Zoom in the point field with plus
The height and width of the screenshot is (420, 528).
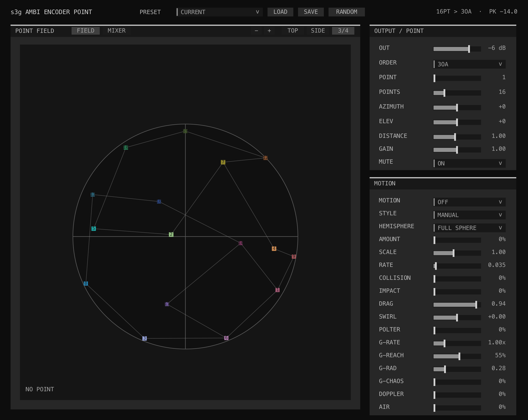[x=269, y=31]
